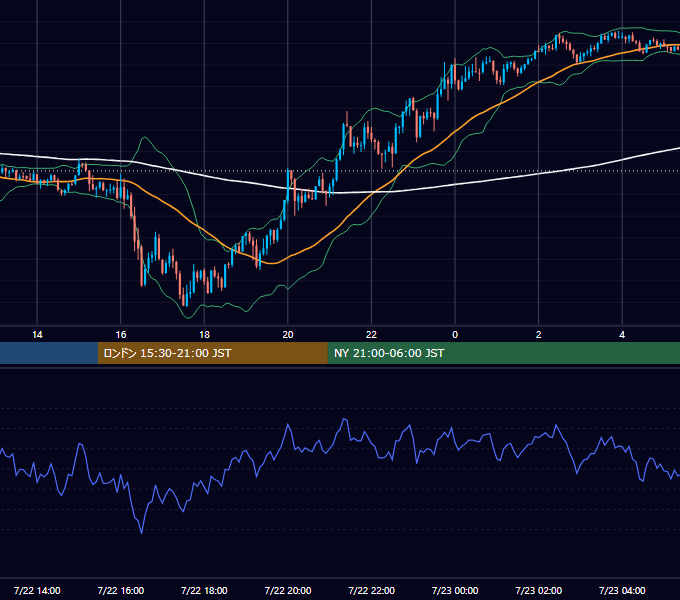680x600 pixels.
Task: Click hour label 4 on price chart axis
Action: pos(622,335)
